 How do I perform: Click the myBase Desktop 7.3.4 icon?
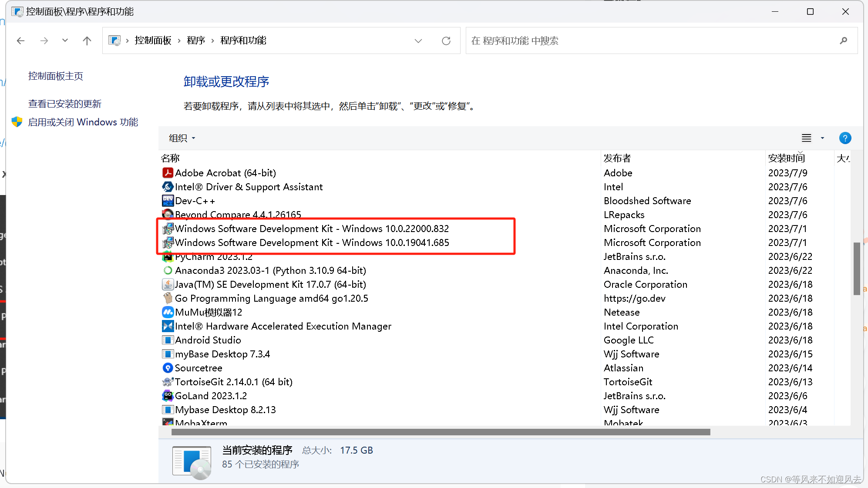coord(168,354)
